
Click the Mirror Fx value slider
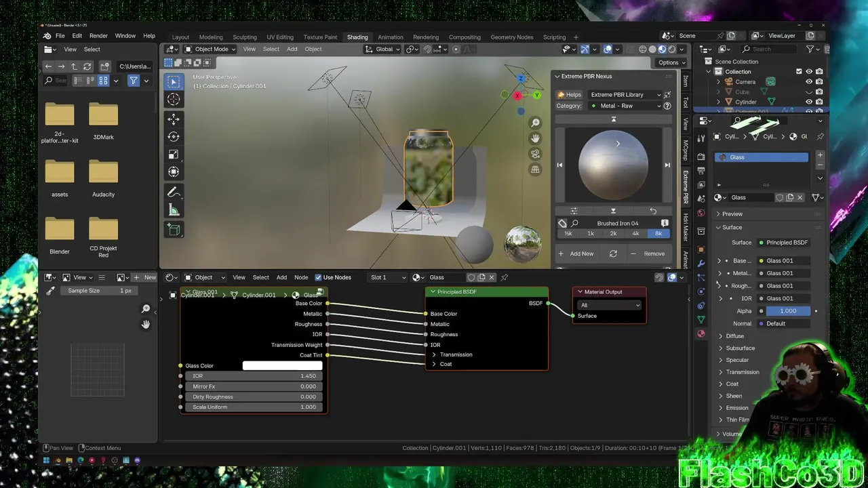point(254,386)
